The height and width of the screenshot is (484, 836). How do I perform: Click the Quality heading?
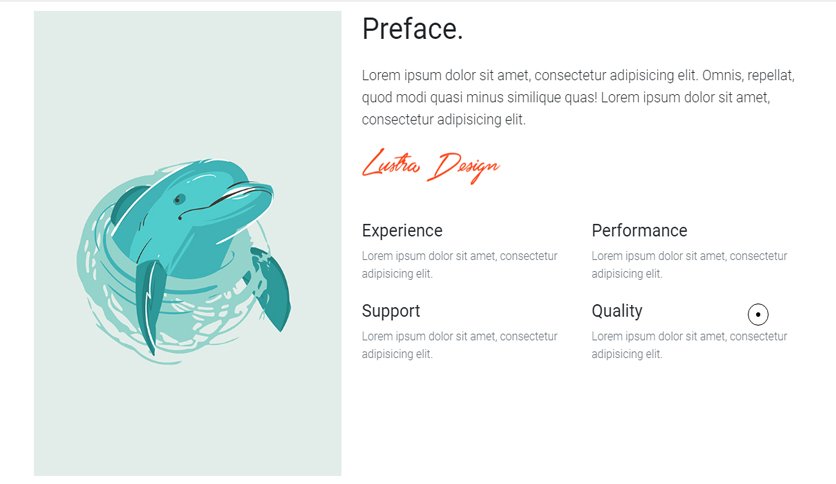pyautogui.click(x=617, y=311)
